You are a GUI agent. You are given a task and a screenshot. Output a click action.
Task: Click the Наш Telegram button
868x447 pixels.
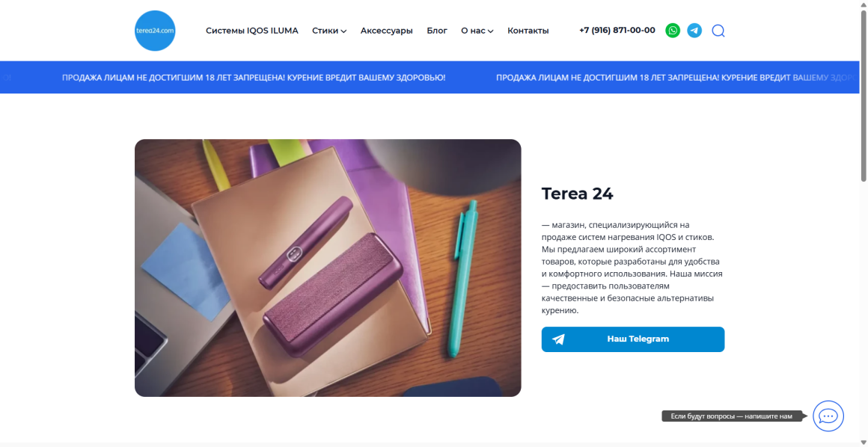(633, 339)
